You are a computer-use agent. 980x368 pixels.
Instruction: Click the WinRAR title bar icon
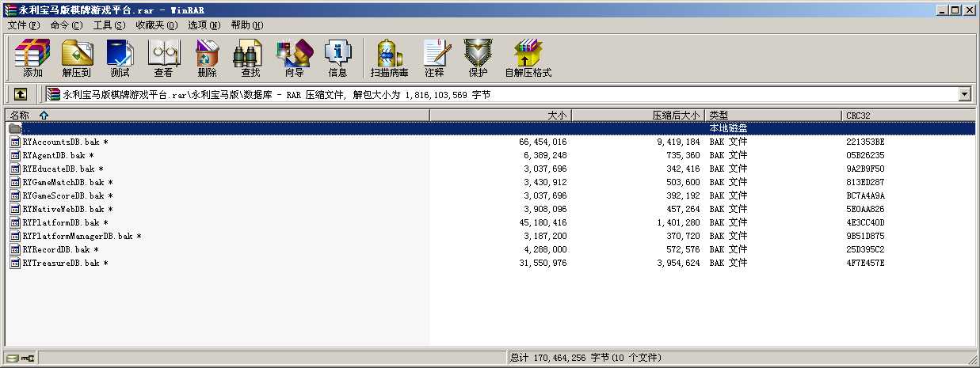10,9
